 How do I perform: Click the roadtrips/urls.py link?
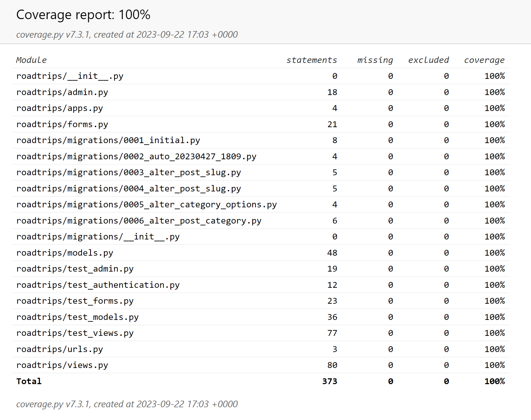click(60, 349)
